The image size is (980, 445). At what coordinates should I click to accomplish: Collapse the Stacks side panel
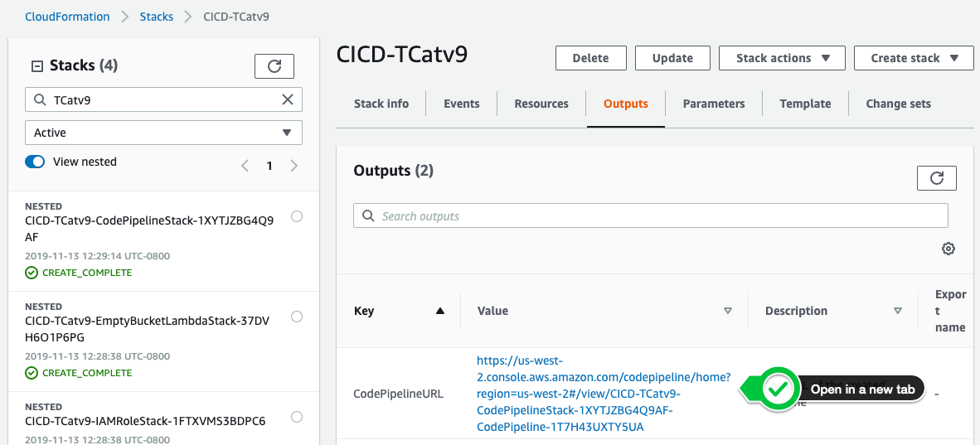point(36,65)
